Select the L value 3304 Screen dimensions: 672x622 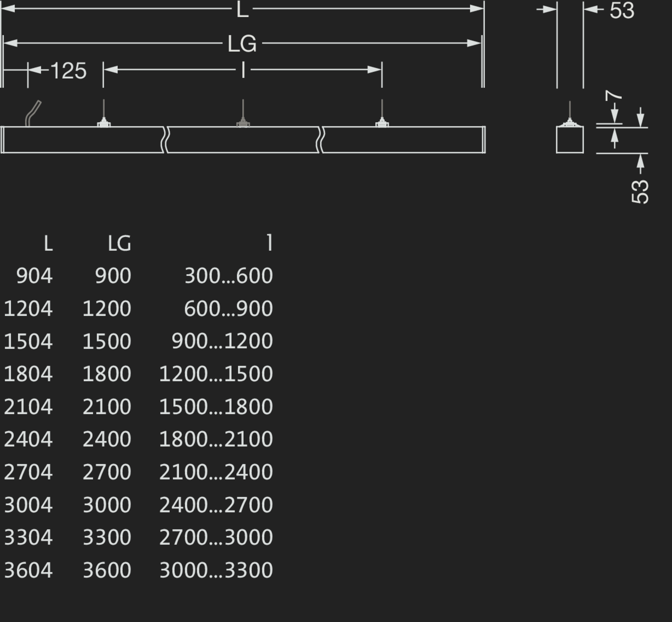[x=28, y=537]
